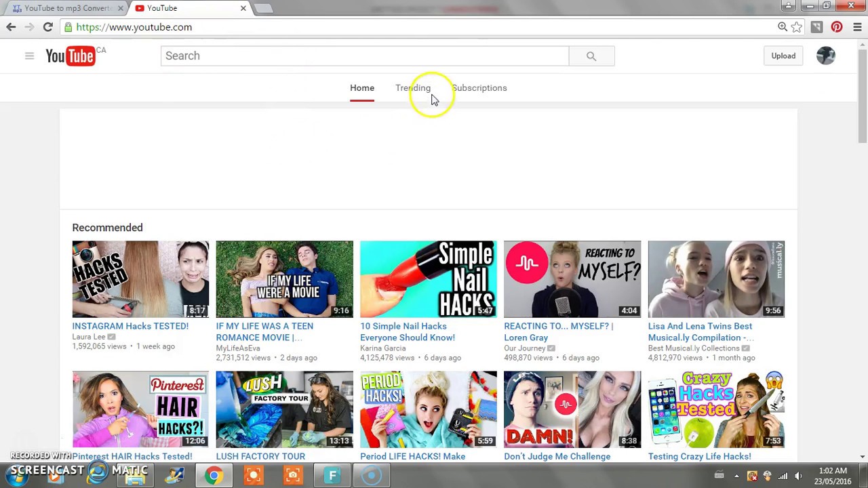Open the Laura Lee channel link
This screenshot has width=868, height=488.
click(89, 337)
